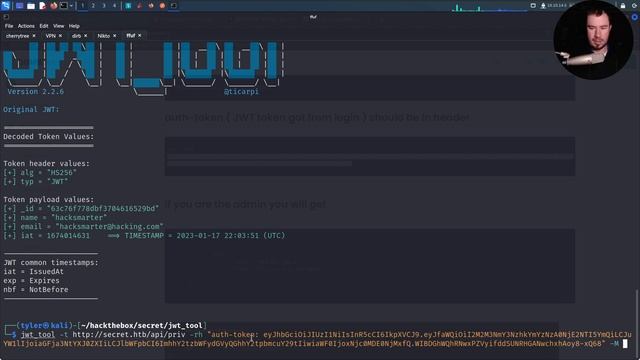Click the 'exp = Expires' line
This screenshot has height=360, width=640.
[x=31, y=280]
